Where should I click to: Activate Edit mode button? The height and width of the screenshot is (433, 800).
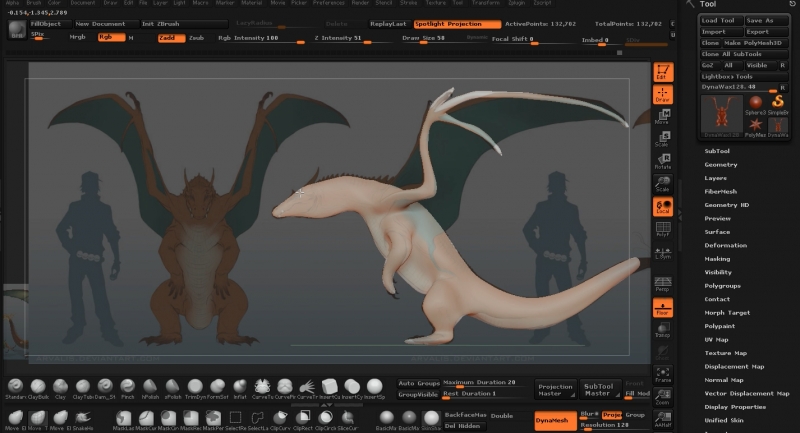click(662, 71)
